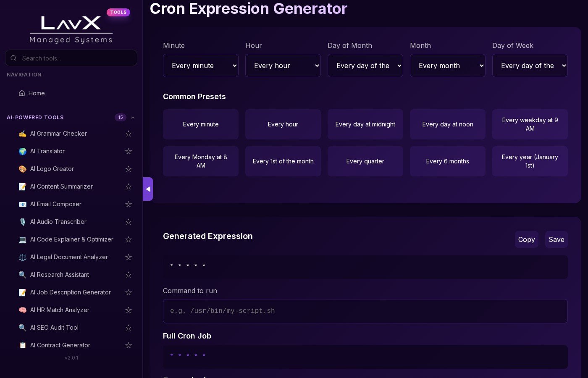
Task: Click the AI Legal Document Analyzer scales icon
Action: pos(23,257)
